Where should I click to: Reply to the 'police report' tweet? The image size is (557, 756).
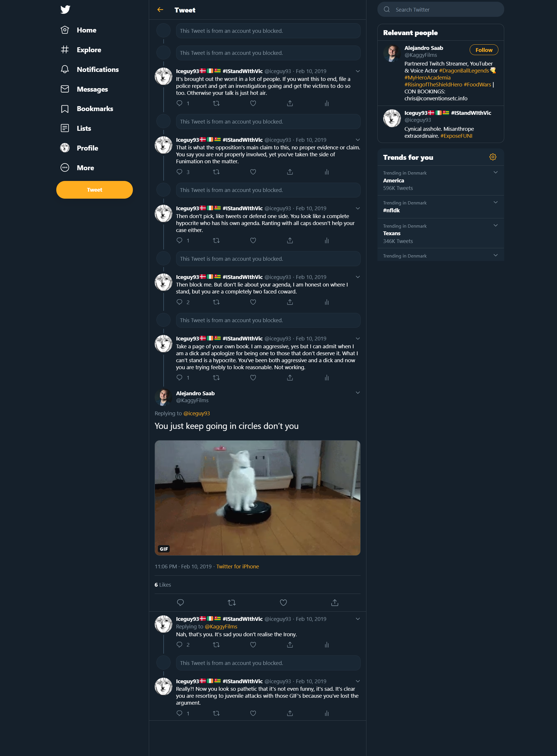click(x=179, y=103)
